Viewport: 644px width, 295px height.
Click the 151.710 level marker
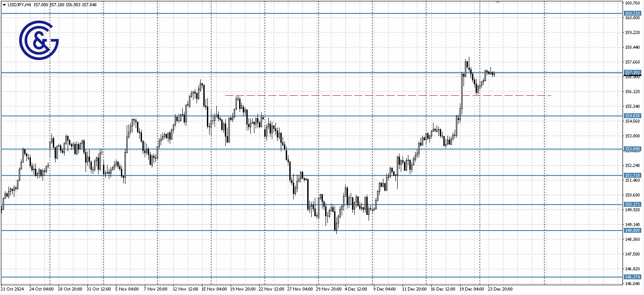pos(633,175)
